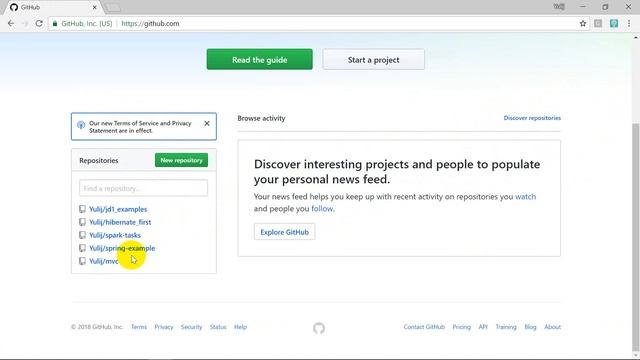Select the GitHub browser tab

tap(53, 7)
